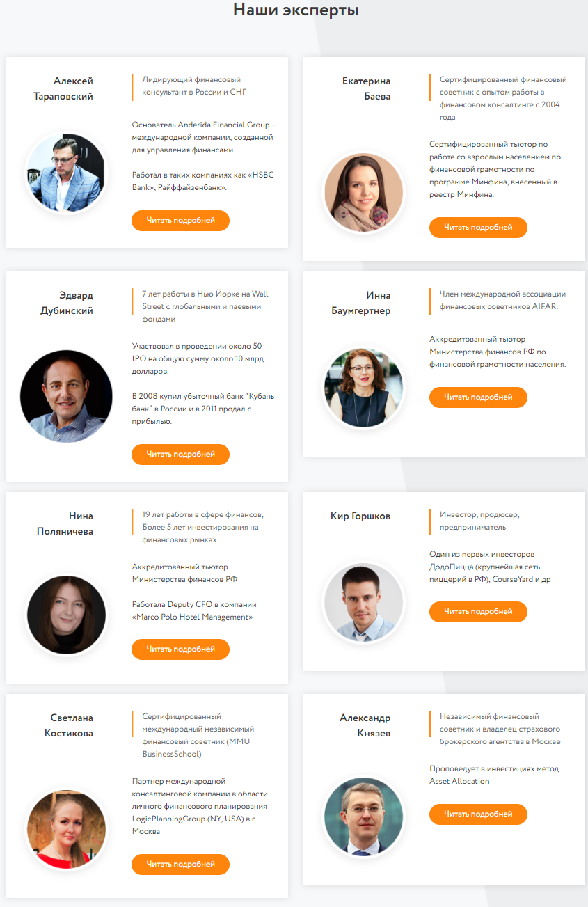Click Эдвард Дубинский's portrait photo
The image size is (588, 907).
click(x=66, y=397)
